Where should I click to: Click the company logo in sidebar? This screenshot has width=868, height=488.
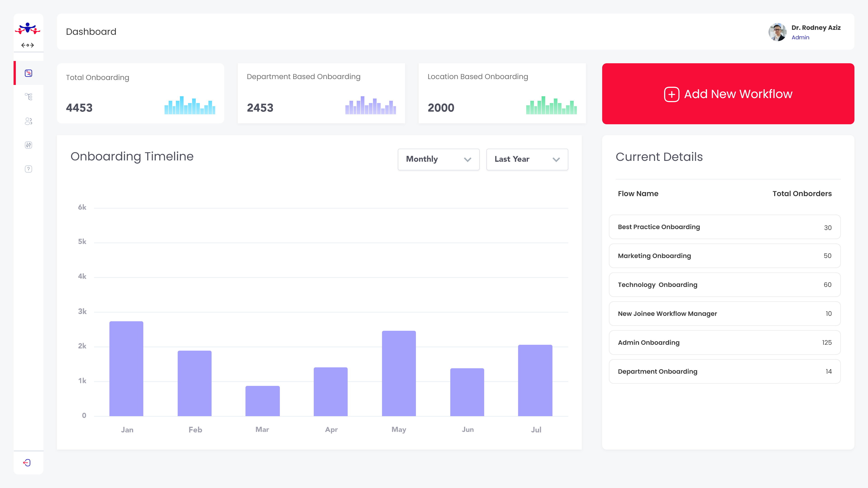(28, 29)
